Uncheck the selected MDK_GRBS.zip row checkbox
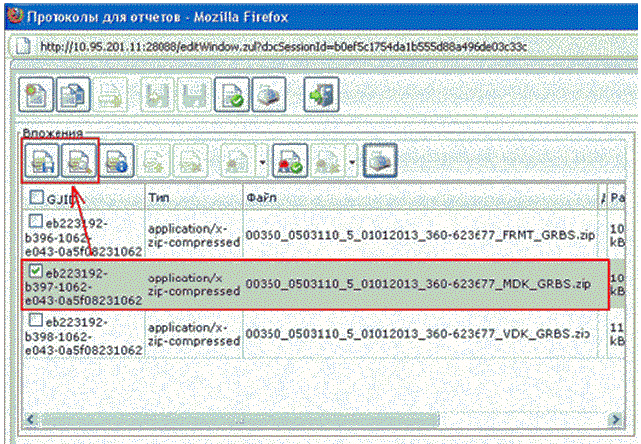This screenshot has width=641, height=444. tap(36, 270)
